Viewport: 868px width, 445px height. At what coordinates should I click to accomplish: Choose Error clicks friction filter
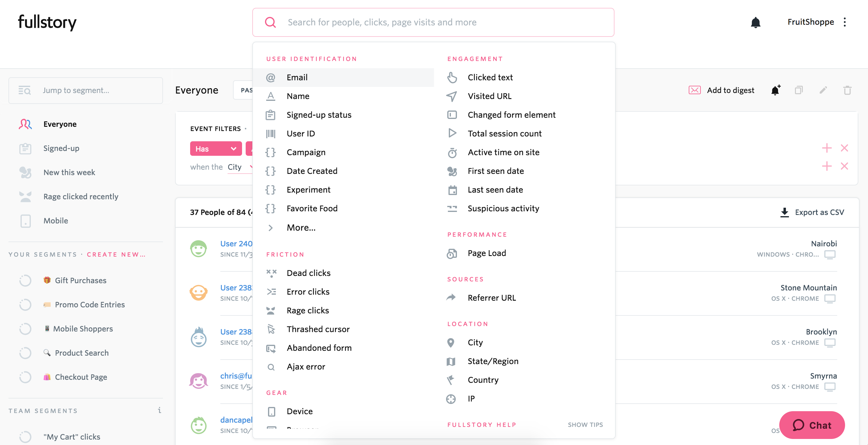[343, 292]
